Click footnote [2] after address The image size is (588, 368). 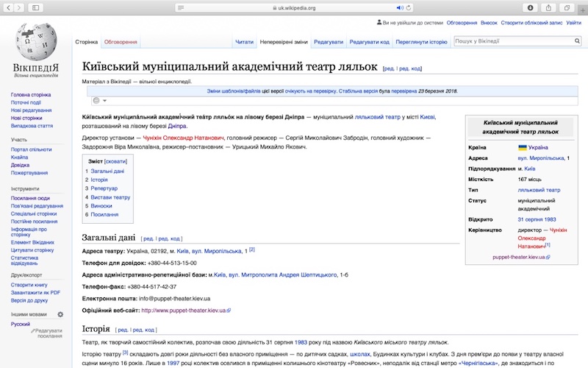tap(252, 250)
